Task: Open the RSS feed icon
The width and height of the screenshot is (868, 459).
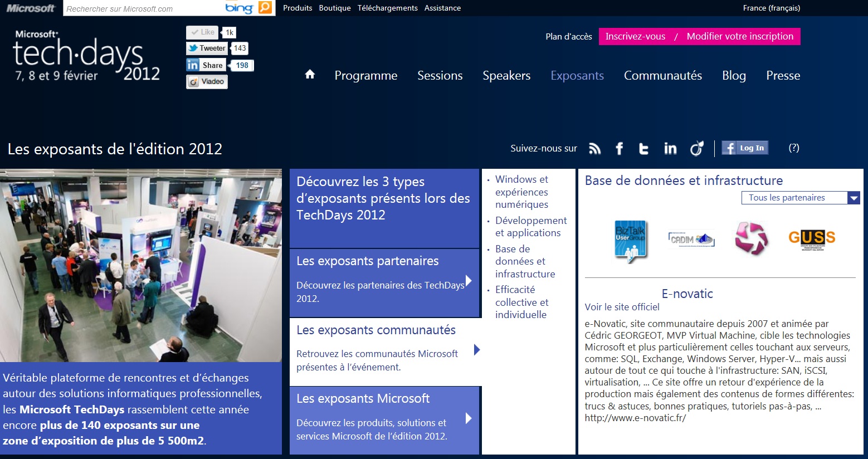Action: coord(595,148)
